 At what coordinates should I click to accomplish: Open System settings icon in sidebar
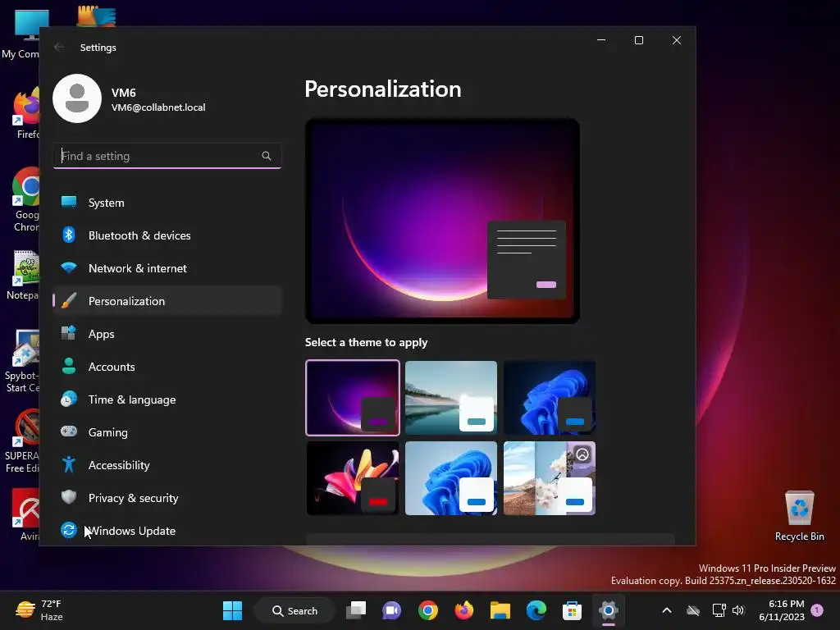point(69,202)
